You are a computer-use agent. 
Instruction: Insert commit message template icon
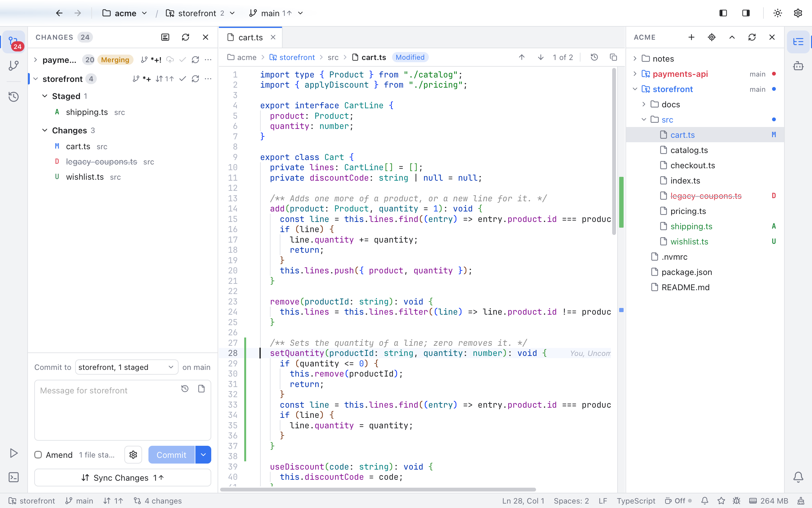click(x=201, y=389)
